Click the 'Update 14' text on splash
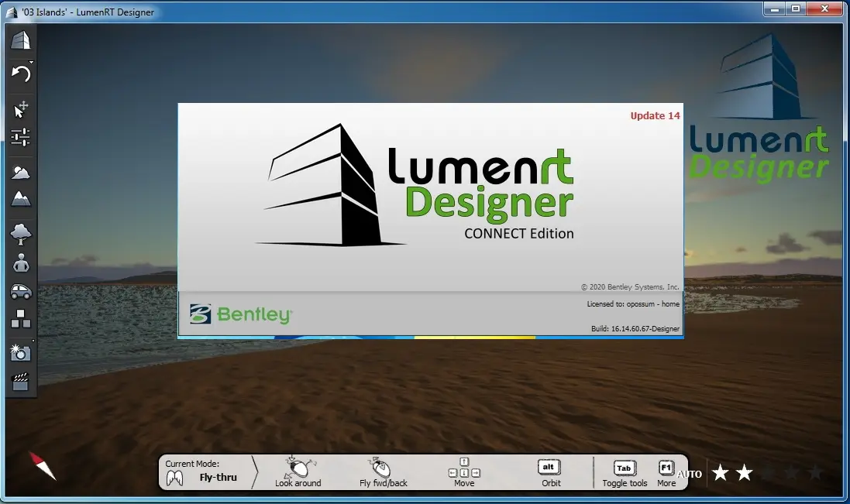This screenshot has height=504, width=850. coord(655,115)
